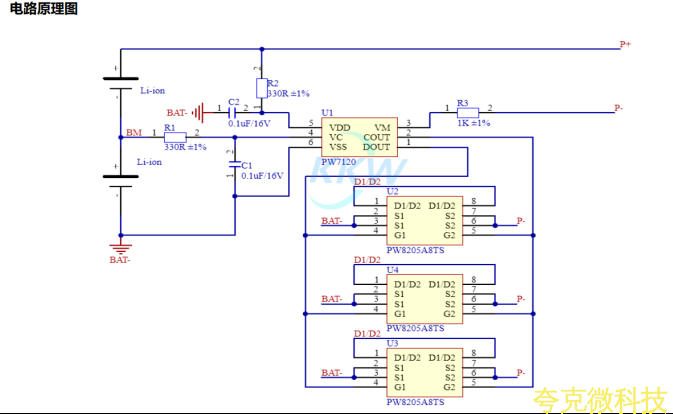Click PW8205A8TS label under U4
The width and height of the screenshot is (673, 414).
point(415,328)
